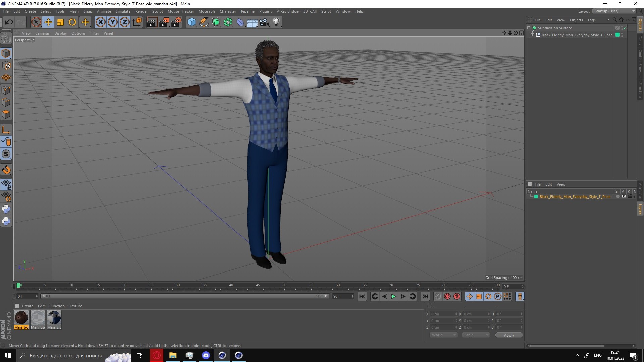Toggle X axis lock
The width and height of the screenshot is (644, 362).
click(x=100, y=22)
